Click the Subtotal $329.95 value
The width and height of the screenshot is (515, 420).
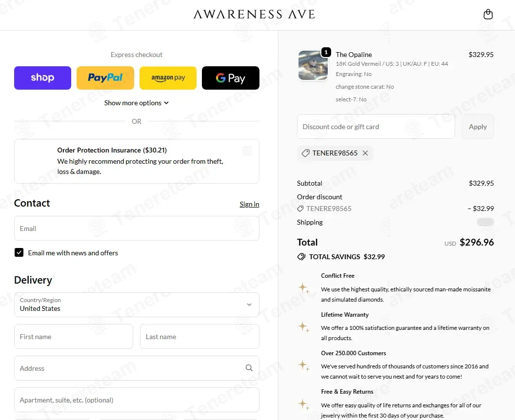point(481,183)
